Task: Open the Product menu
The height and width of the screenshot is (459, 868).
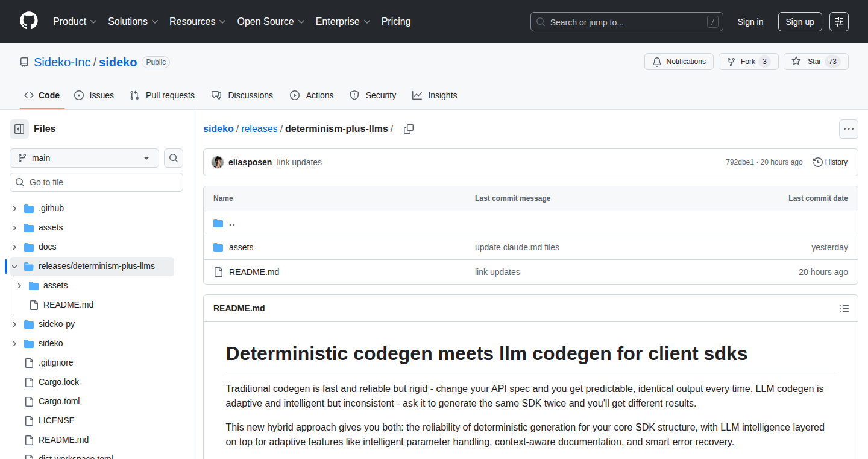Action: [75, 21]
